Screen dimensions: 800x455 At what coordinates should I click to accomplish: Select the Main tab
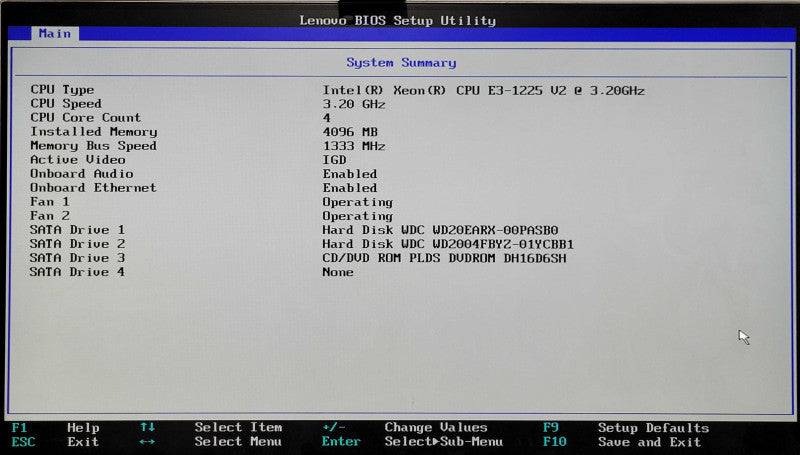[55, 34]
